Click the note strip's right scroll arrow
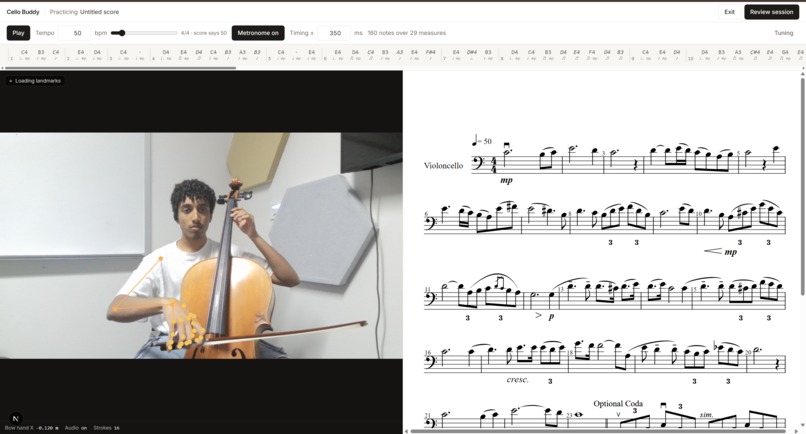Viewport: 806px width, 434px height. (x=802, y=67)
